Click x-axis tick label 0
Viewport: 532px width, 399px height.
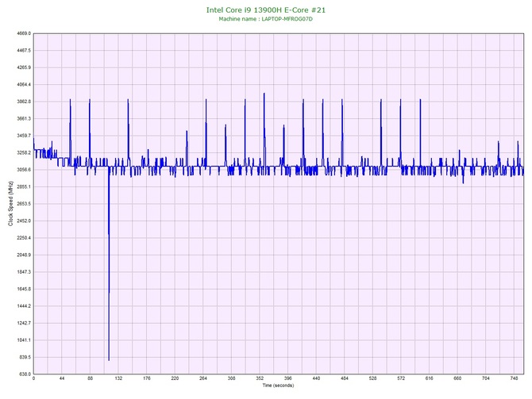point(33,378)
